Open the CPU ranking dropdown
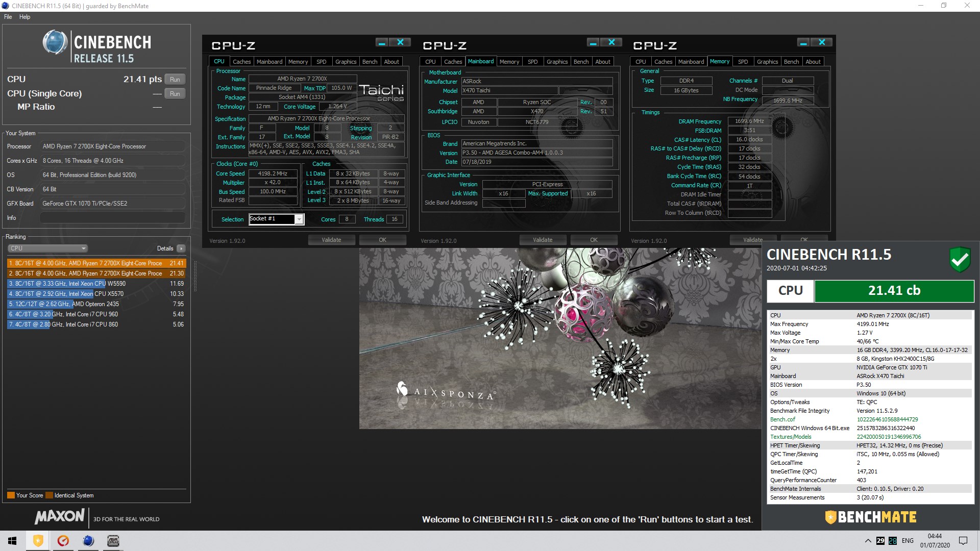The width and height of the screenshot is (980, 551). [x=47, y=248]
